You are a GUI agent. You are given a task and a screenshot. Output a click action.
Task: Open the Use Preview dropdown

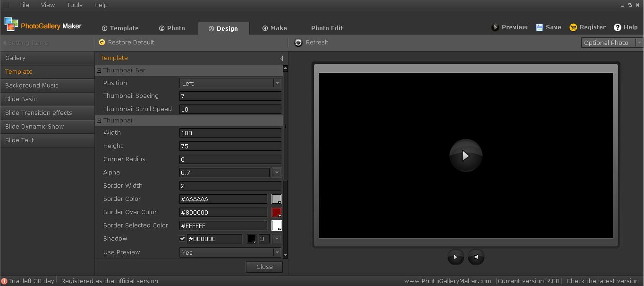[x=277, y=252]
